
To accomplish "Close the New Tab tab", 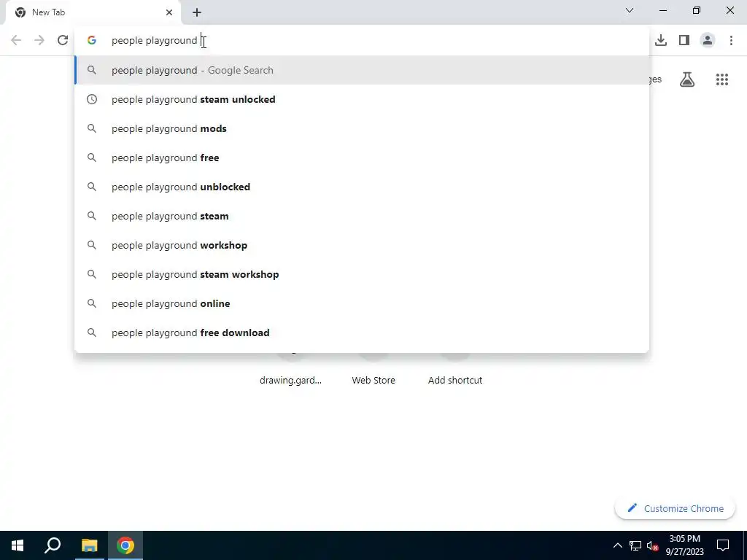I will (169, 12).
